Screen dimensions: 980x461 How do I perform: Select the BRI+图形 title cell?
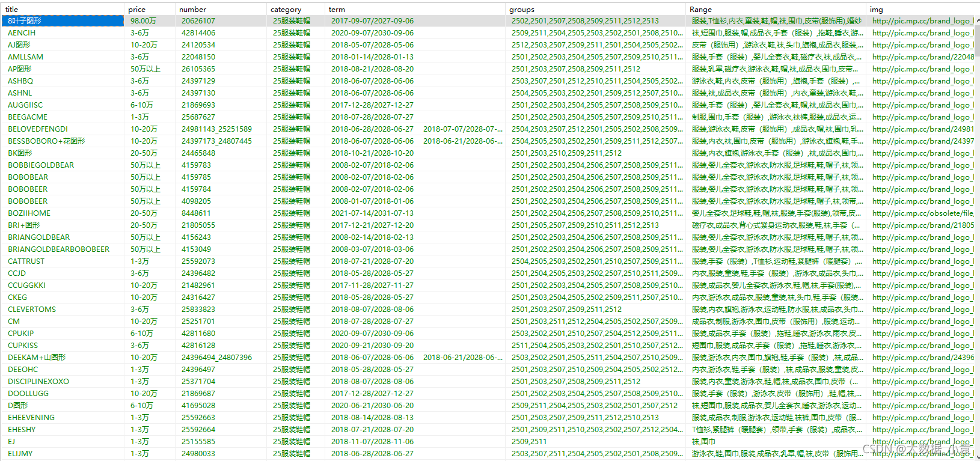[63, 225]
